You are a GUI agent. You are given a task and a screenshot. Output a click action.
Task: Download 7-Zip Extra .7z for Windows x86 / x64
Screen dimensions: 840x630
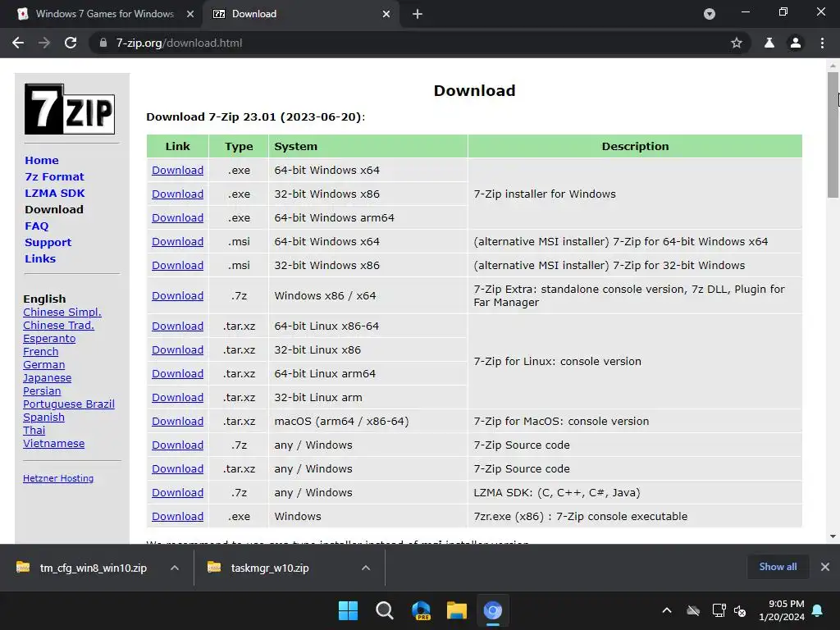coord(177,295)
